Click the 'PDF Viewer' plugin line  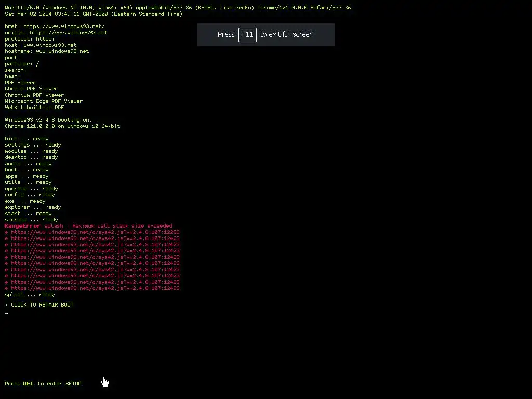coord(20,83)
